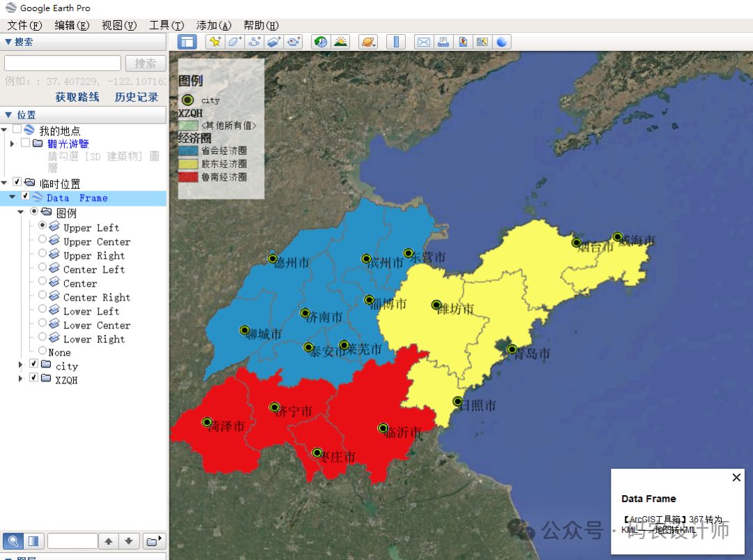Open the 视图 (View) menu
Viewport: 753px width, 560px height.
[119, 25]
